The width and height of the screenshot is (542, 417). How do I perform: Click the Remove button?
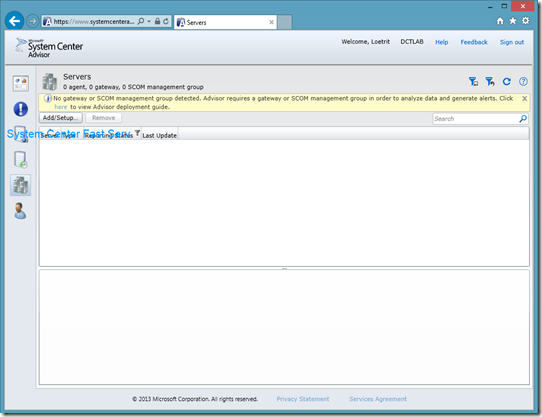103,118
